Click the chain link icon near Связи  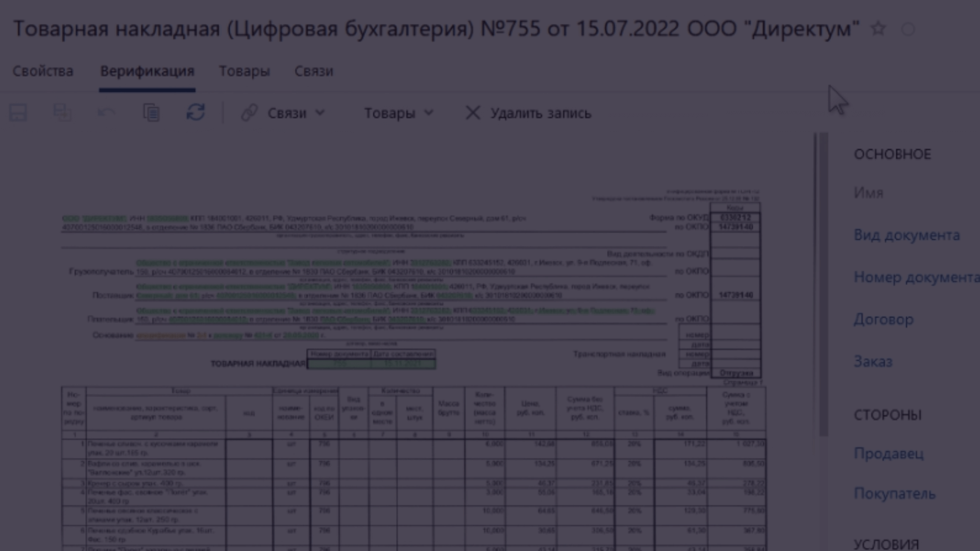249,113
